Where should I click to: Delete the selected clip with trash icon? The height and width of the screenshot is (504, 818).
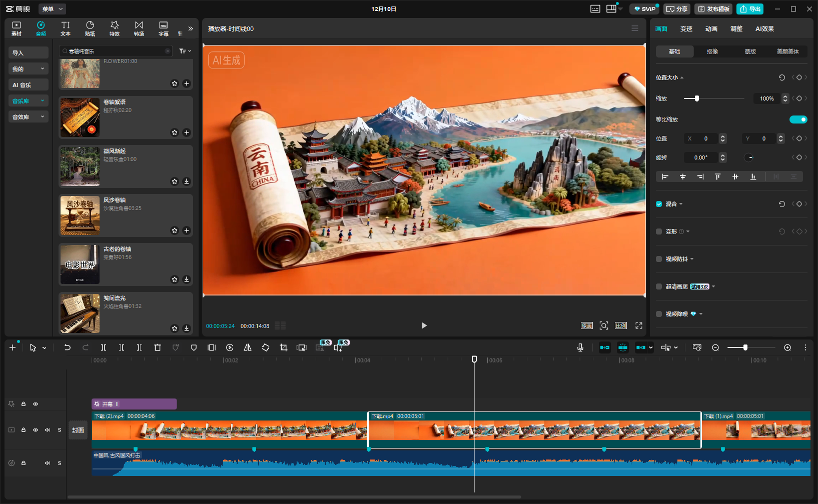pyautogui.click(x=158, y=347)
